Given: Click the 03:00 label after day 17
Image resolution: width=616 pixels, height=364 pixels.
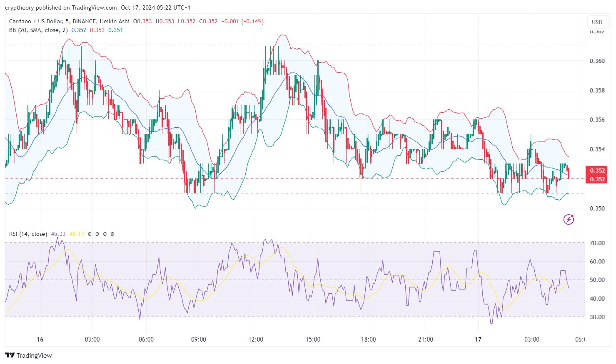Looking at the screenshot, I should 532,339.
